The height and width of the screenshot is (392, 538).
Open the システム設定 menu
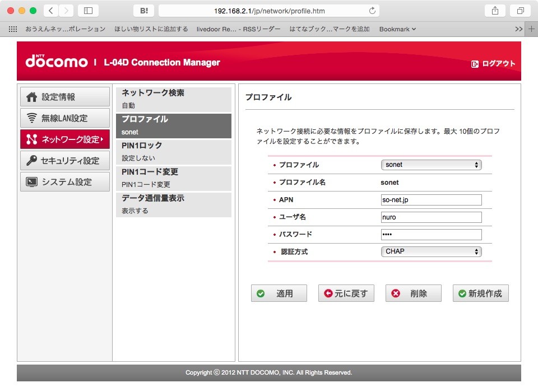click(x=65, y=182)
